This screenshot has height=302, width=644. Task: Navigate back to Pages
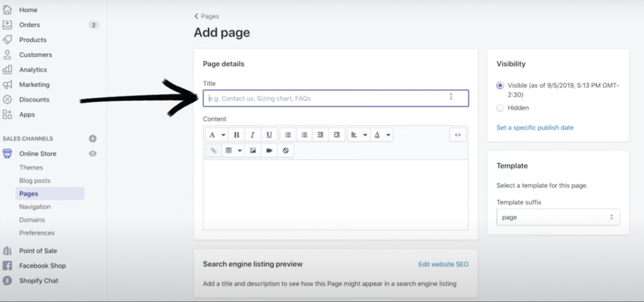206,16
